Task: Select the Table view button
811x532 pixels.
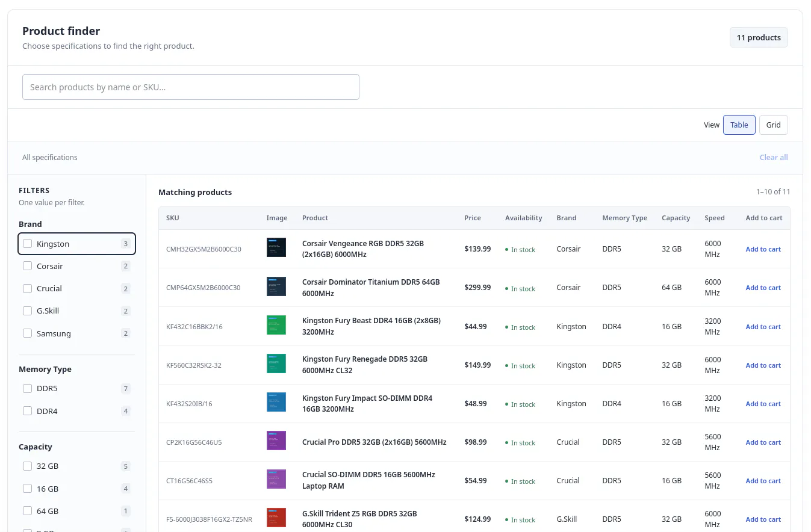Action: (739, 125)
